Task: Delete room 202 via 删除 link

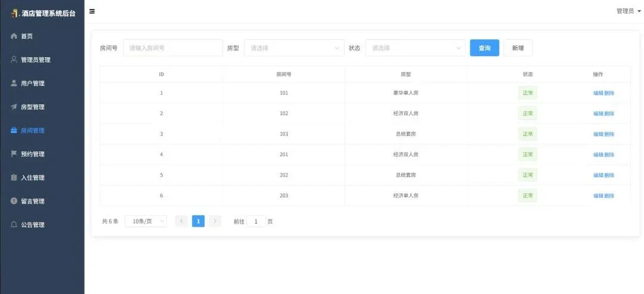Action: point(609,175)
